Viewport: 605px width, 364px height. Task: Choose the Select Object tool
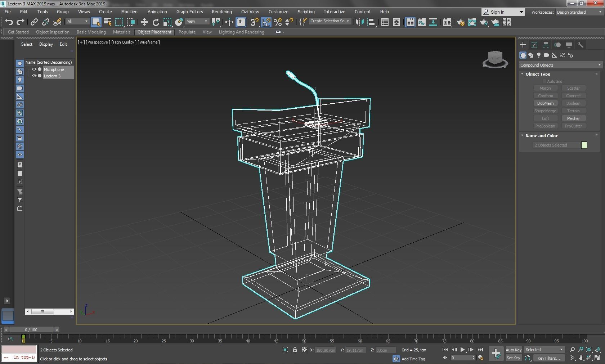click(x=96, y=22)
